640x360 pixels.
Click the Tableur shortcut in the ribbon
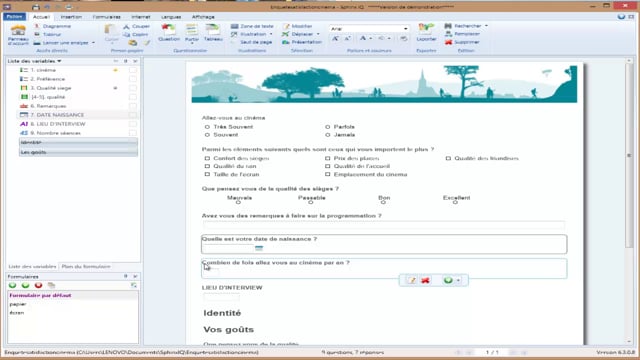(48, 34)
